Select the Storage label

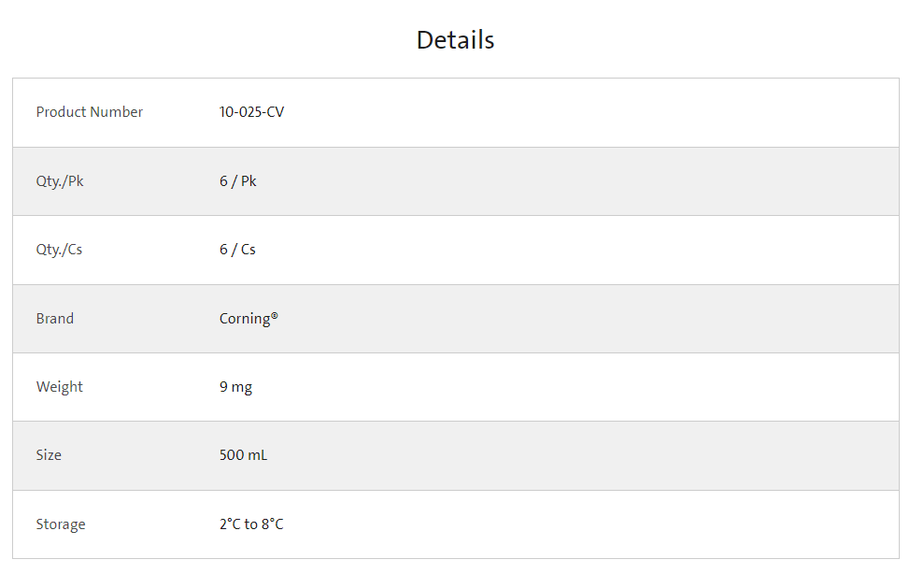(x=61, y=524)
